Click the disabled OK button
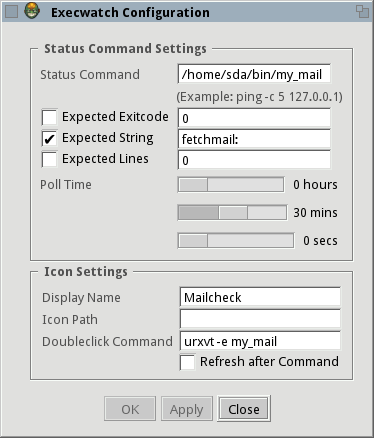 click(130, 409)
